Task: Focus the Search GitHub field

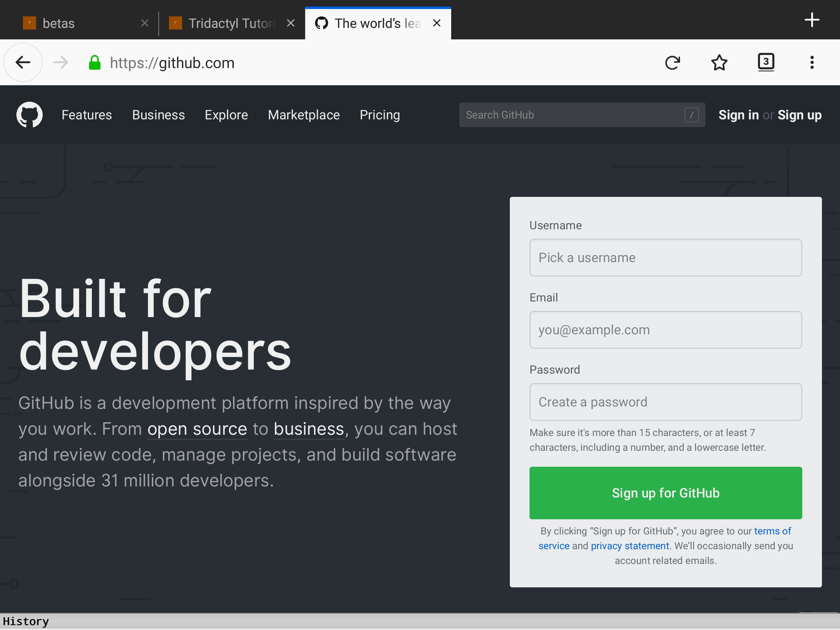Action: [x=582, y=115]
